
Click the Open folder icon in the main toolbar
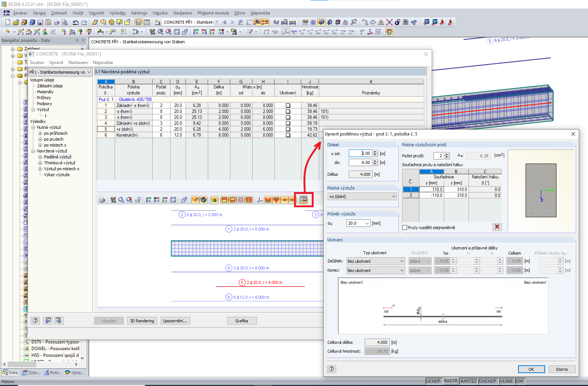(16, 22)
